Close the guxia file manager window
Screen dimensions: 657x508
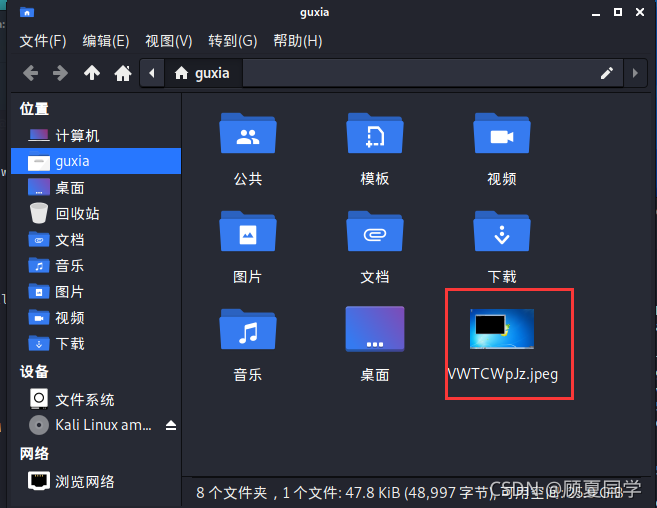pyautogui.click(x=640, y=12)
